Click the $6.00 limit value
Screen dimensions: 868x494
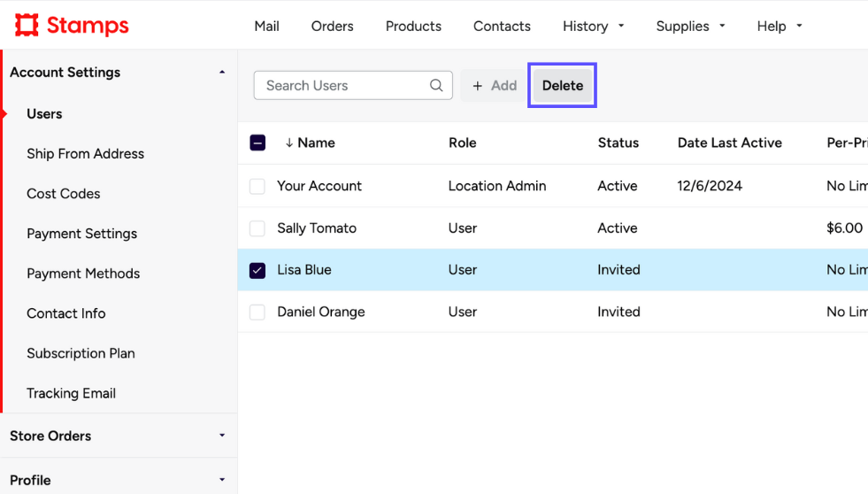coord(844,228)
